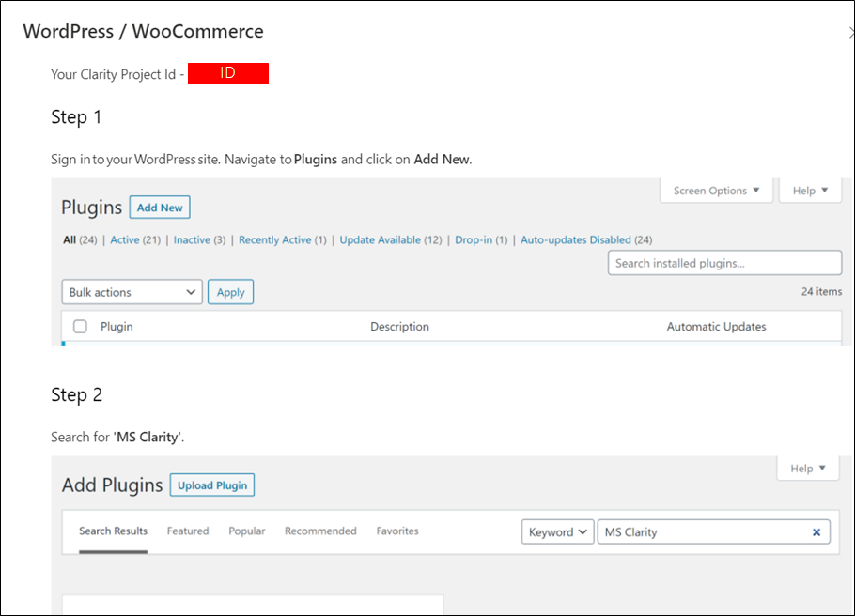
Task: Click the Add New button
Action: 160,208
